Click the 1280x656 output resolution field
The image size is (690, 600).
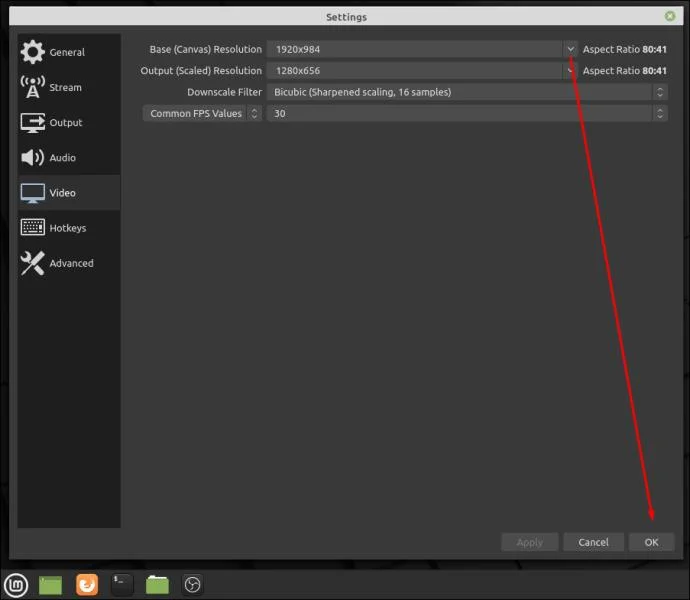point(415,70)
